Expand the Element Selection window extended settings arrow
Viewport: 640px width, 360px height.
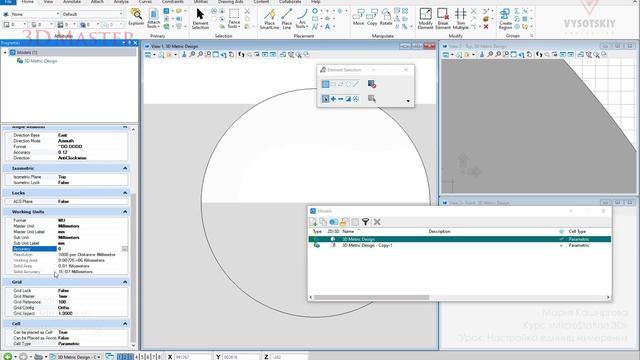[x=408, y=101]
